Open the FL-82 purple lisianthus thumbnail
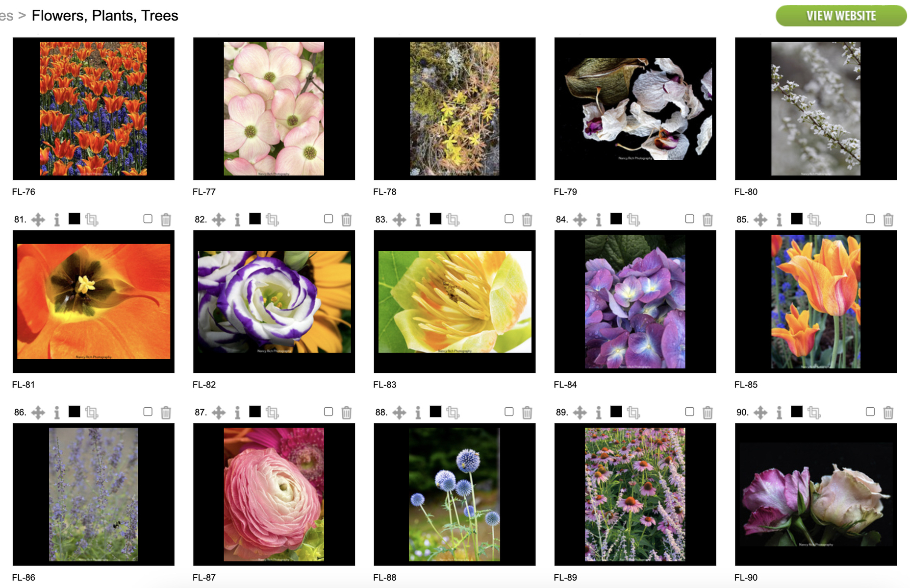The image size is (910, 588). point(274,301)
